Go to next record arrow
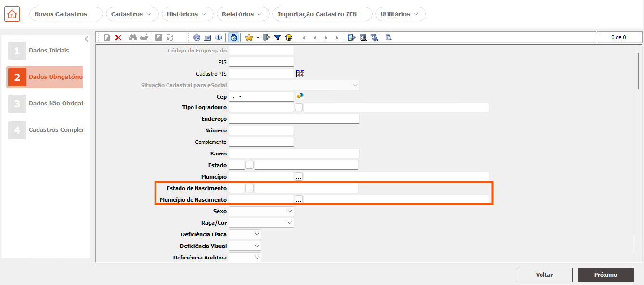 326,38
